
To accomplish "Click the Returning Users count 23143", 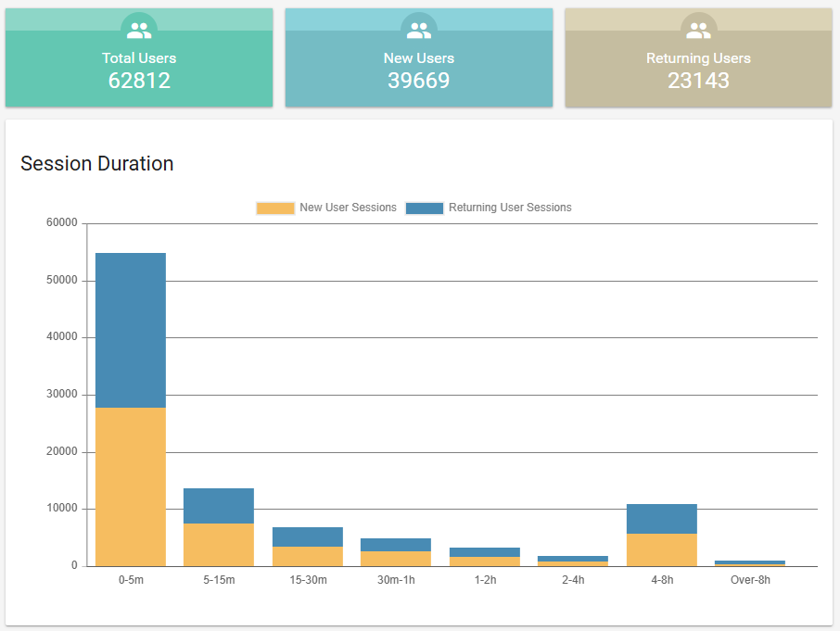I will point(698,81).
